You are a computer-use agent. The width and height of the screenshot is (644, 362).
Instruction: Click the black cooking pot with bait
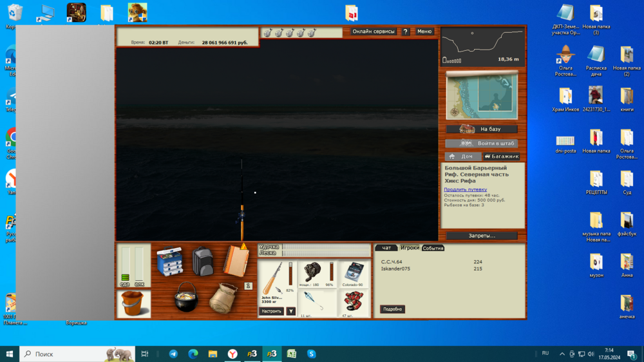click(x=186, y=297)
